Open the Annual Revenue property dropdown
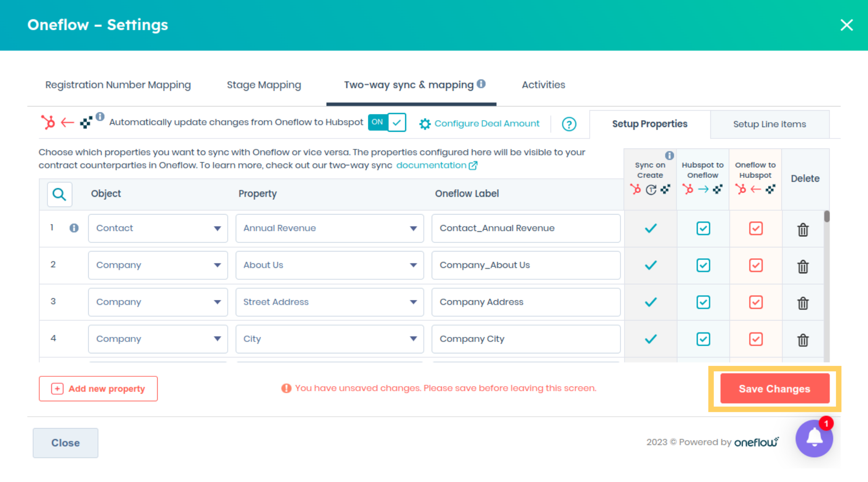868x482 pixels. 330,228
